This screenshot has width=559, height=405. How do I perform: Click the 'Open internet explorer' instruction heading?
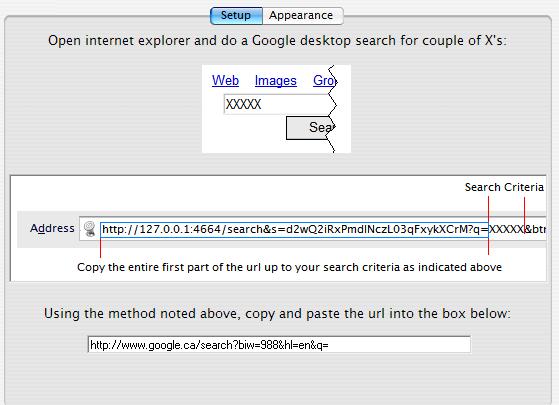click(277, 41)
